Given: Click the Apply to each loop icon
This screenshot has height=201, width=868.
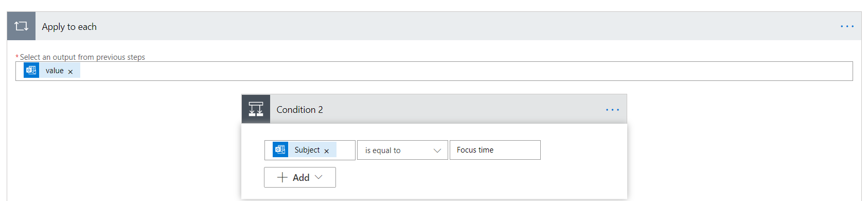Looking at the screenshot, I should click(x=21, y=26).
